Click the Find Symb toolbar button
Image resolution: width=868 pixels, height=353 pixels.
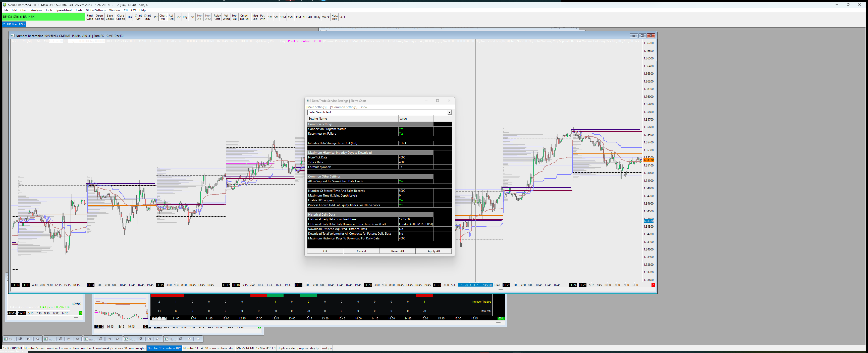[x=90, y=17]
